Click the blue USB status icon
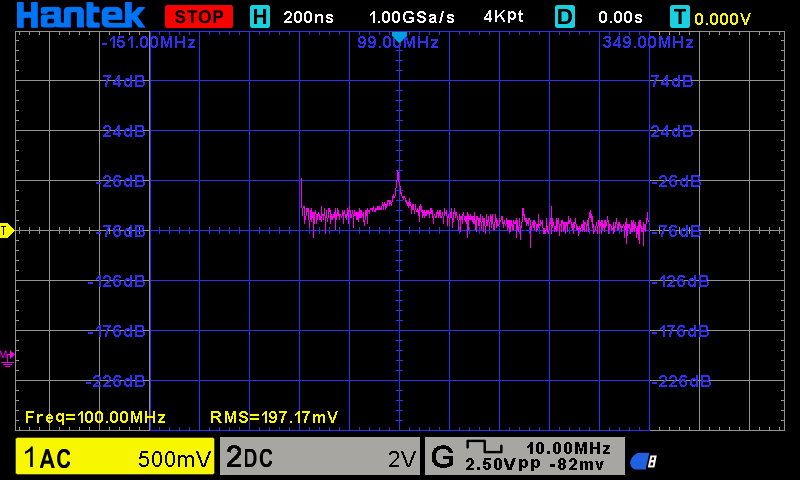 [x=643, y=461]
